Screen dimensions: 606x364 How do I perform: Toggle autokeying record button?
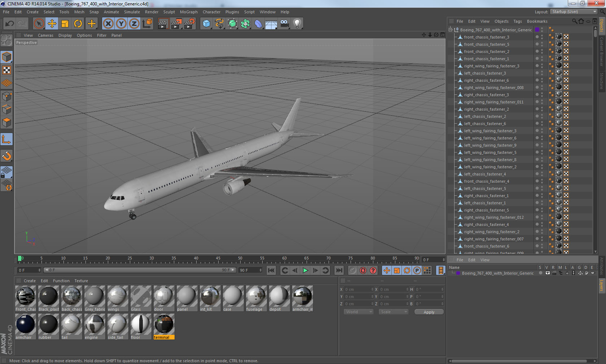pyautogui.click(x=363, y=270)
